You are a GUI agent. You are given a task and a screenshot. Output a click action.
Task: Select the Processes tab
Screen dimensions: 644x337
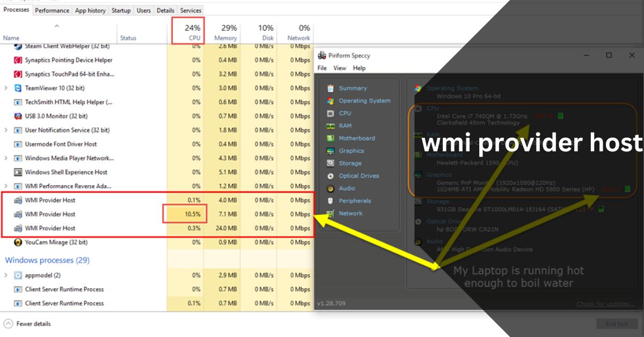pyautogui.click(x=16, y=10)
